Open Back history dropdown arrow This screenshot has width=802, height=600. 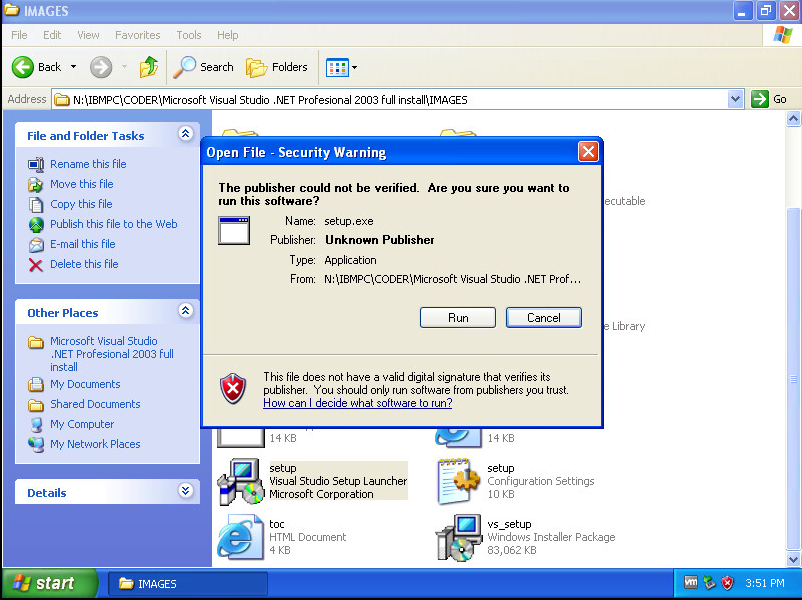click(74, 67)
